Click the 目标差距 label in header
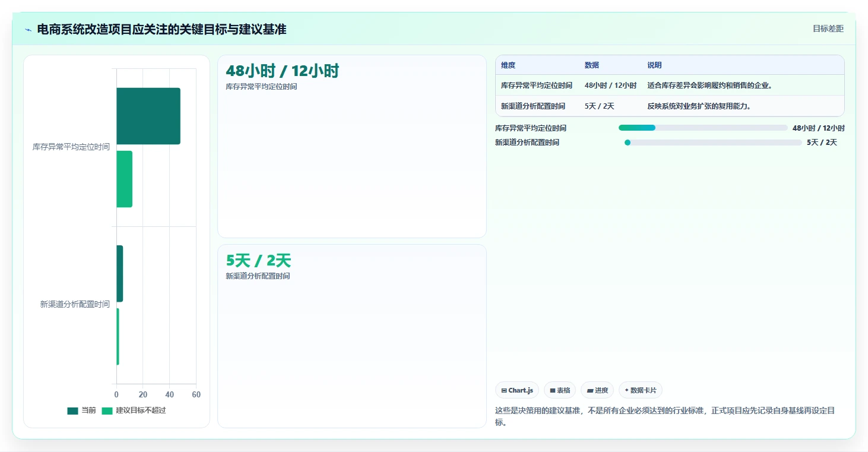Image resolution: width=868 pixels, height=452 pixels. point(828,29)
